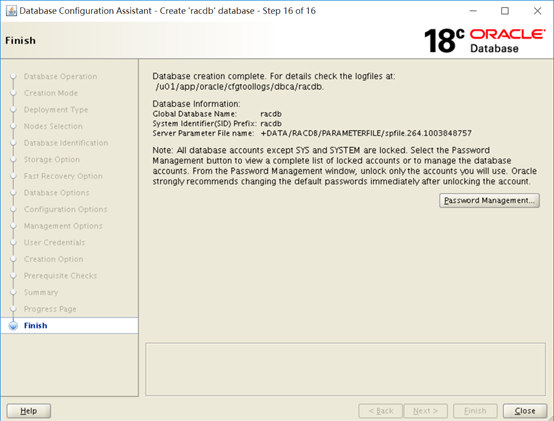Select the Summary step
Image resolution: width=554 pixels, height=421 pixels.
(41, 292)
